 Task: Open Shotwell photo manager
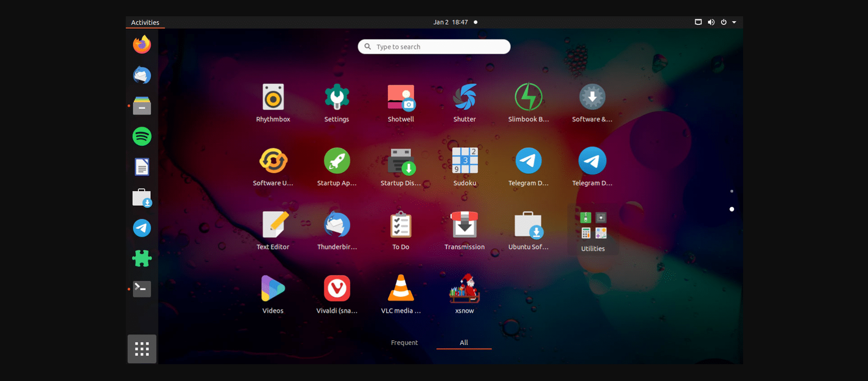click(401, 102)
